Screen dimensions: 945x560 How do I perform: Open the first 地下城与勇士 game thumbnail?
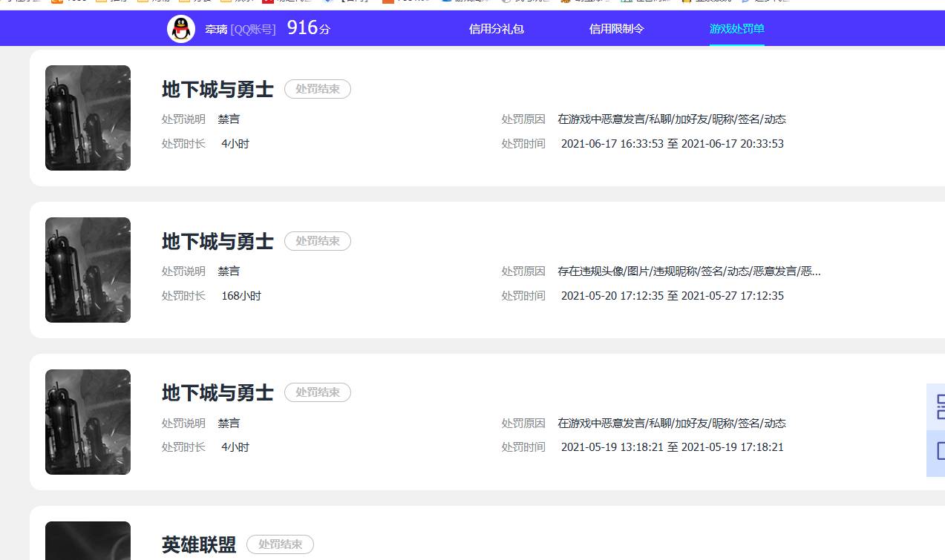[x=88, y=118]
